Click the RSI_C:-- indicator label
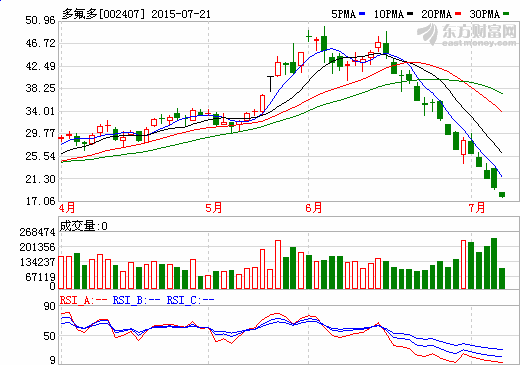Screen dimensions: 520x365 coord(190,301)
